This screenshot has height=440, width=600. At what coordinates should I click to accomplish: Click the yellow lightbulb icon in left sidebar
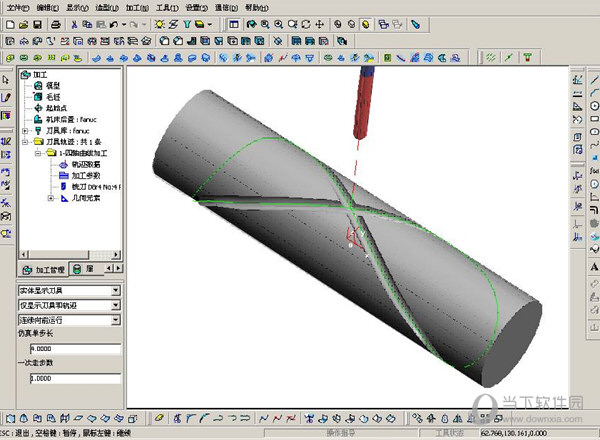(6, 233)
